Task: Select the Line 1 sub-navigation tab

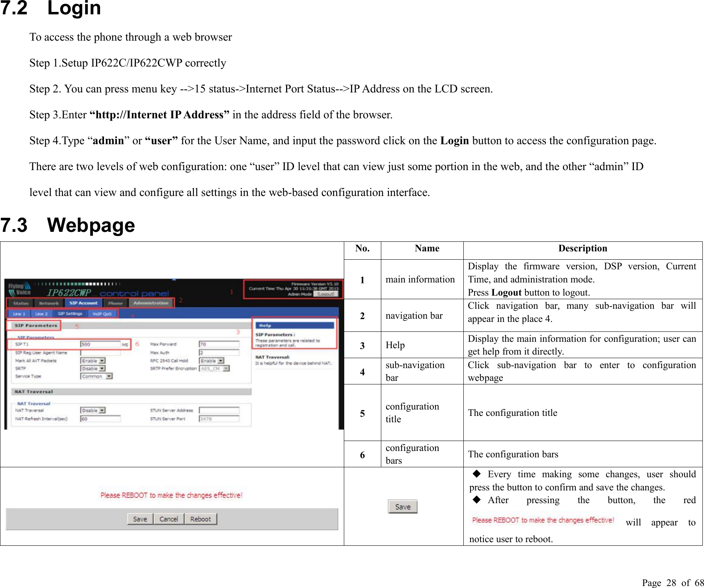Action: (19, 314)
